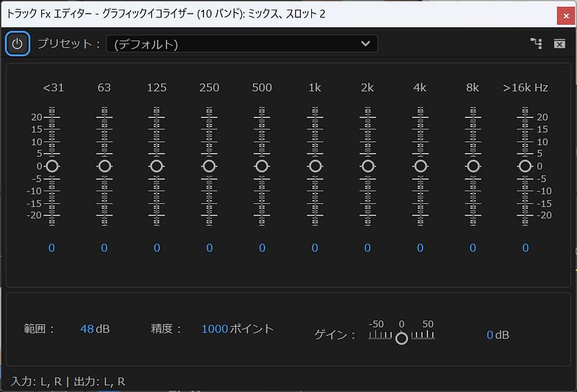Image resolution: width=577 pixels, height=392 pixels.
Task: Click the delete preset icon in header
Action: pos(559,44)
